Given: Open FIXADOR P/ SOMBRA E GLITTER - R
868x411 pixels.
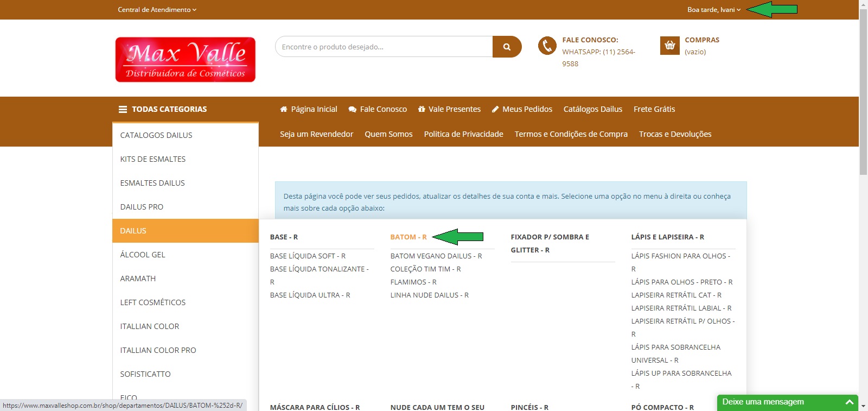Looking at the screenshot, I should pos(550,244).
